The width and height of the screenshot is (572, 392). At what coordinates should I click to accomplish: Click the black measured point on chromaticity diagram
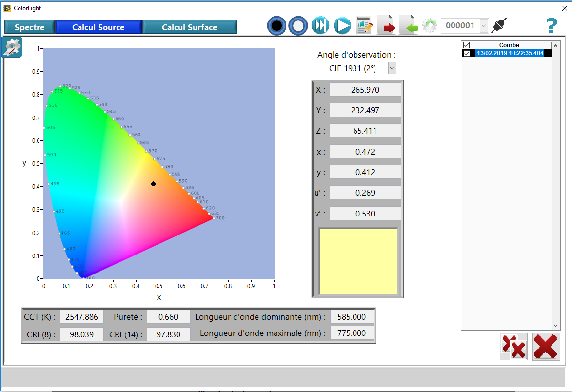[153, 184]
